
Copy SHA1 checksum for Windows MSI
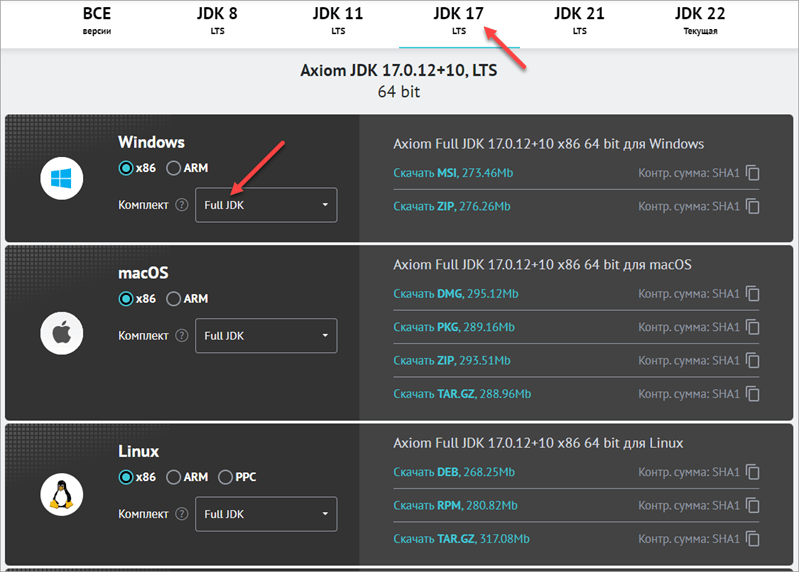(753, 173)
